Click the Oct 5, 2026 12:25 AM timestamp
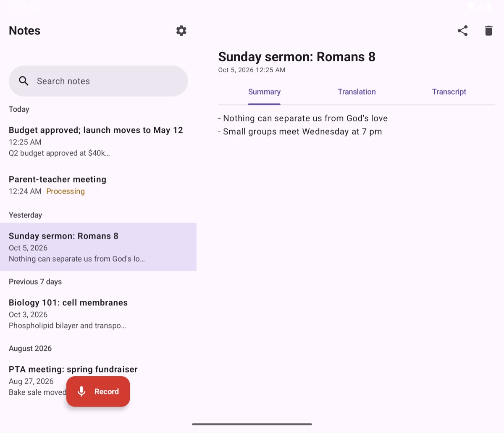 [x=252, y=70]
